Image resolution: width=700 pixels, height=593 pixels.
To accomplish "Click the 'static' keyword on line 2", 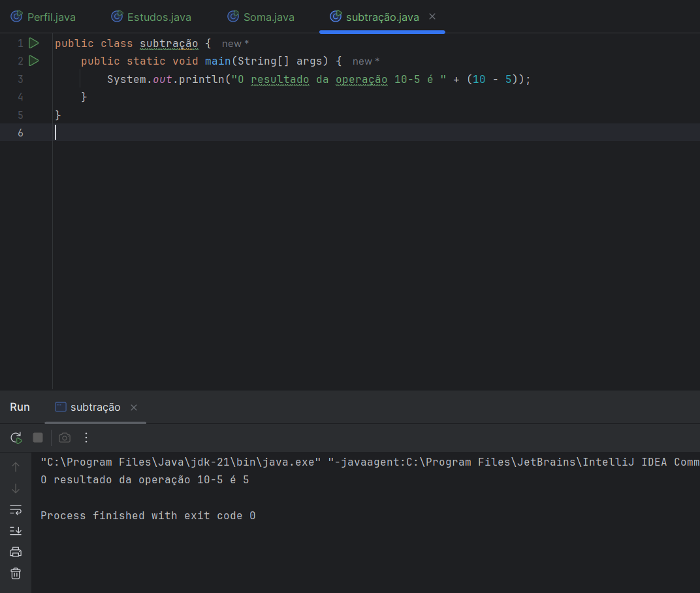I will click(146, 61).
